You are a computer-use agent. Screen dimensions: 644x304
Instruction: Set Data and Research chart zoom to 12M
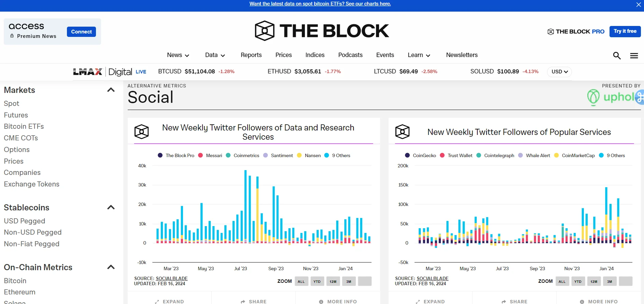[333, 281]
